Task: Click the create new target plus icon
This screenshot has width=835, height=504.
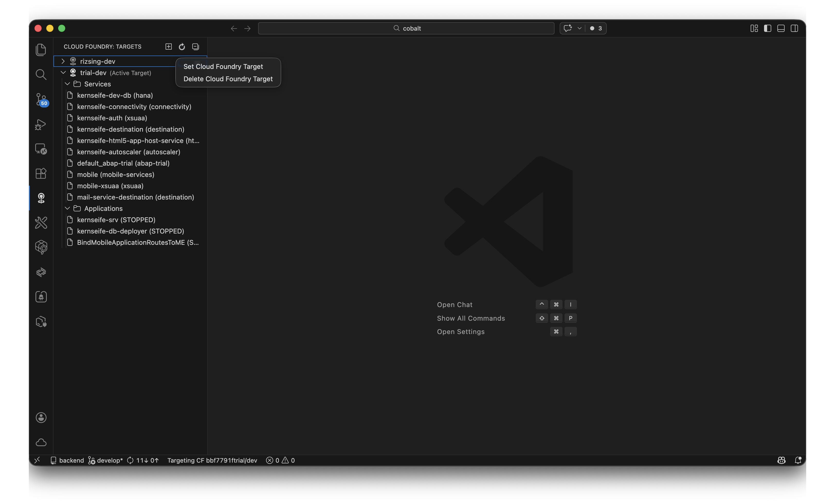Action: tap(168, 47)
